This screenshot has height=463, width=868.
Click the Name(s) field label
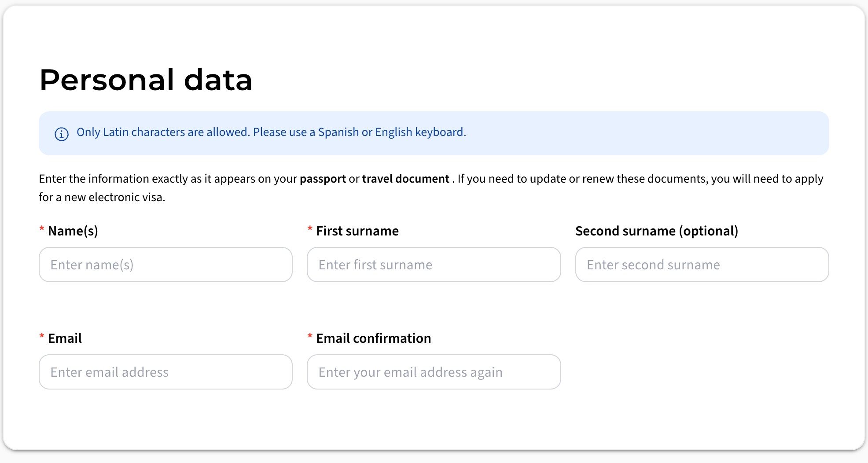coord(73,231)
